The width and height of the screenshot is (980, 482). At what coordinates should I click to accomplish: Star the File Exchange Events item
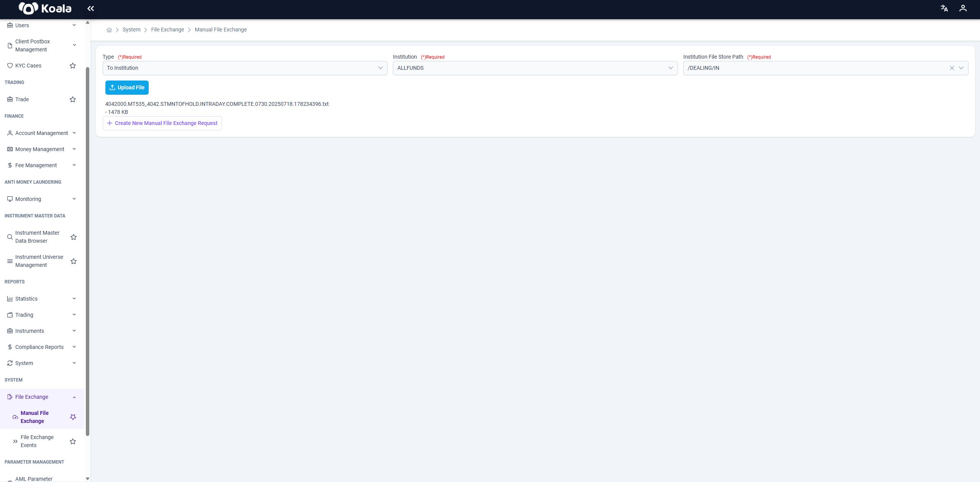pyautogui.click(x=73, y=441)
